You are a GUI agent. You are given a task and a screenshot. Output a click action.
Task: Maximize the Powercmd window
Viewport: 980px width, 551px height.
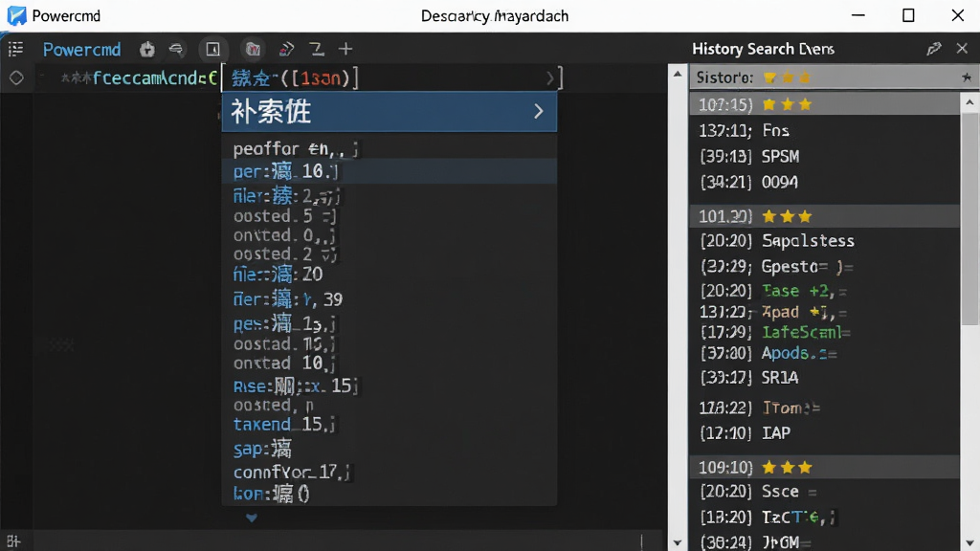tap(908, 15)
